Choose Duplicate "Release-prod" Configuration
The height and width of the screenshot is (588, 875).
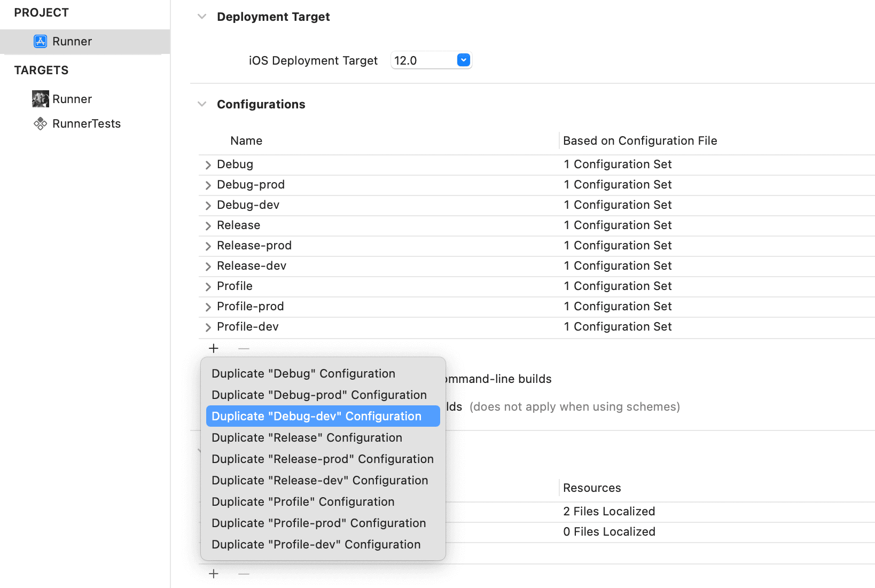coord(323,459)
